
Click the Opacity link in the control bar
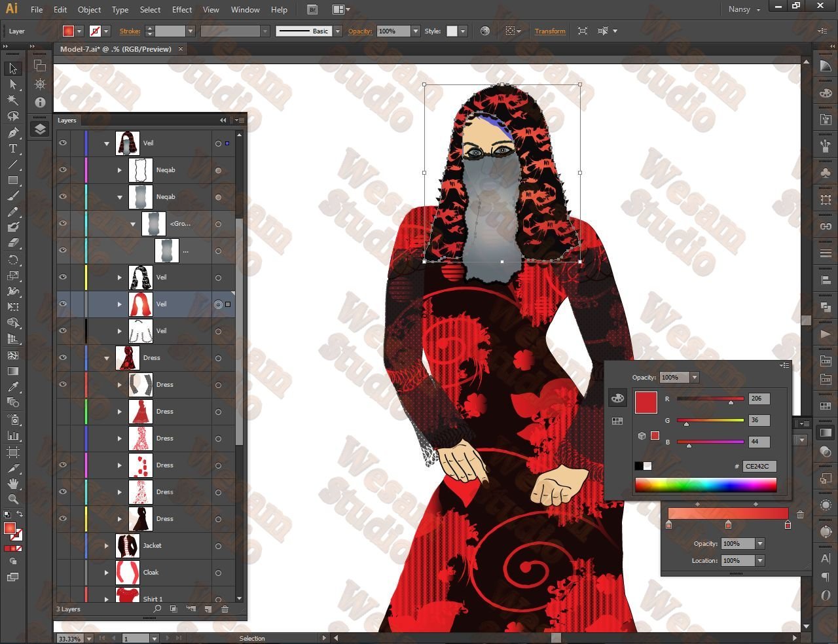(x=360, y=31)
